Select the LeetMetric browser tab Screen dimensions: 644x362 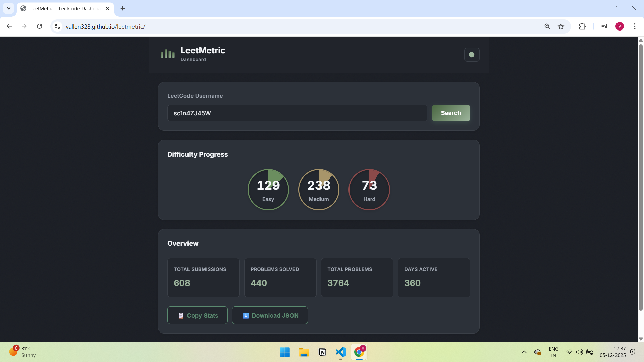[64, 8]
